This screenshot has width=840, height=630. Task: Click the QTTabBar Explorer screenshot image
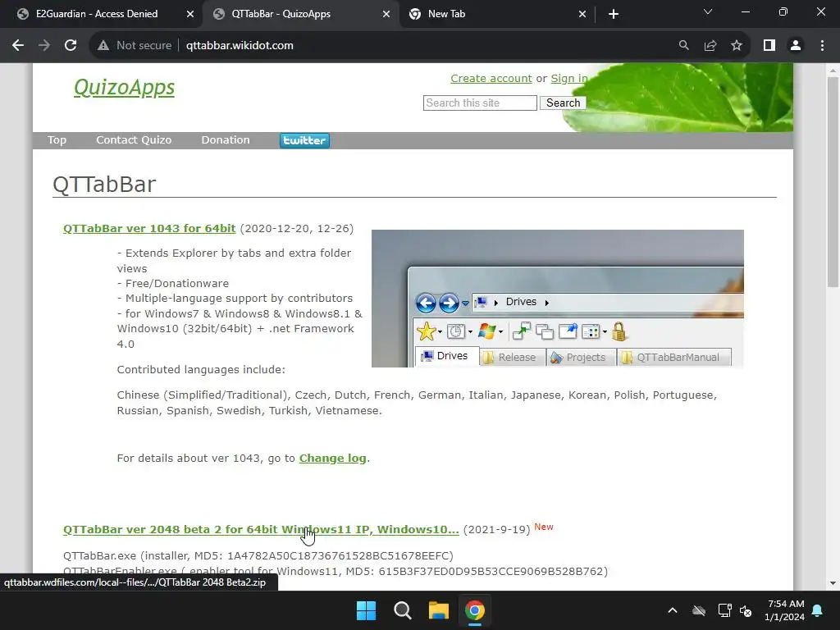pyautogui.click(x=558, y=299)
